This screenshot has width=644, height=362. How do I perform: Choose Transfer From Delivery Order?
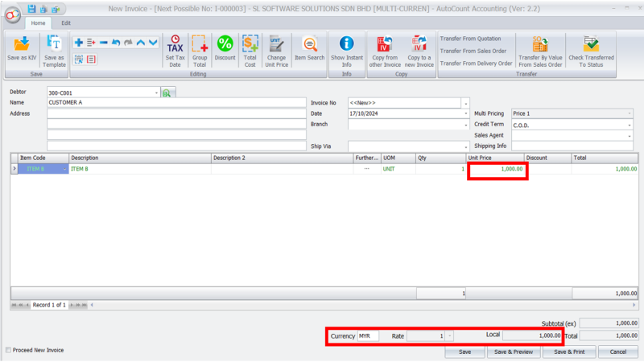point(476,64)
